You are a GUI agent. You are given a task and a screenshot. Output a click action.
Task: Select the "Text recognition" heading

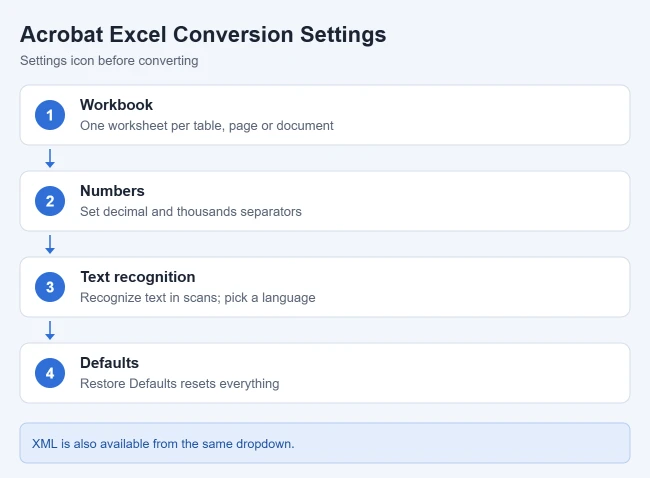click(138, 277)
